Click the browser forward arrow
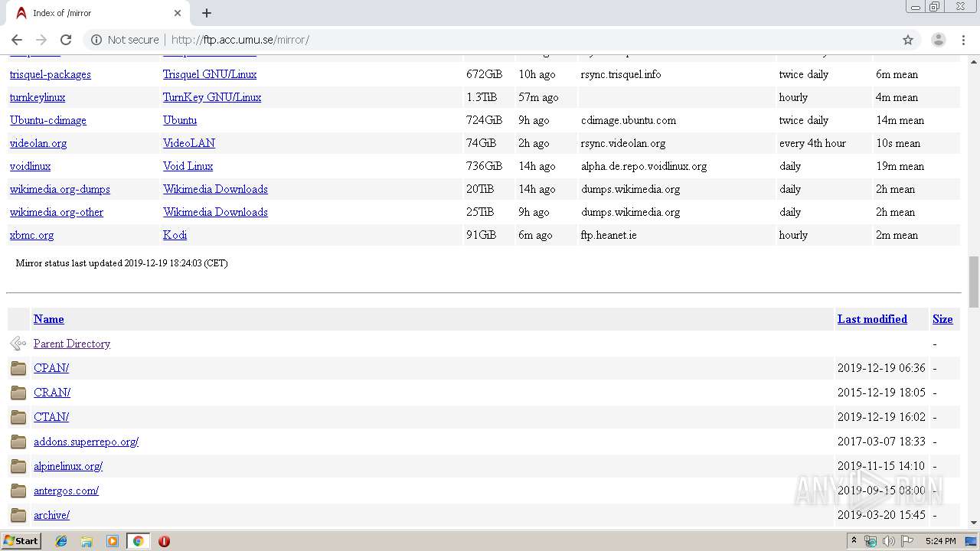Viewport: 980px width, 551px height. point(41,40)
